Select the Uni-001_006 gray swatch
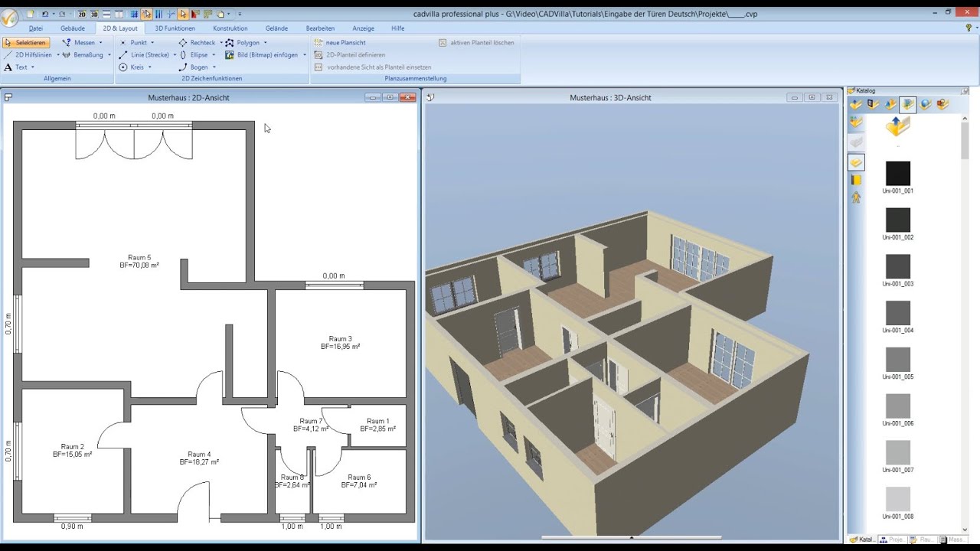Screen dimensions: 980x551 coord(898,406)
